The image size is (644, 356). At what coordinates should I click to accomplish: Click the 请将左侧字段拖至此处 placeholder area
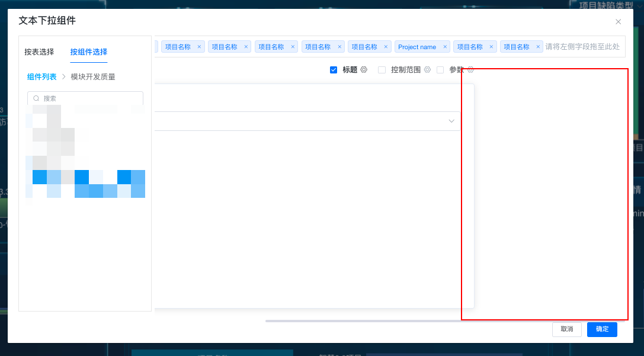(x=582, y=47)
